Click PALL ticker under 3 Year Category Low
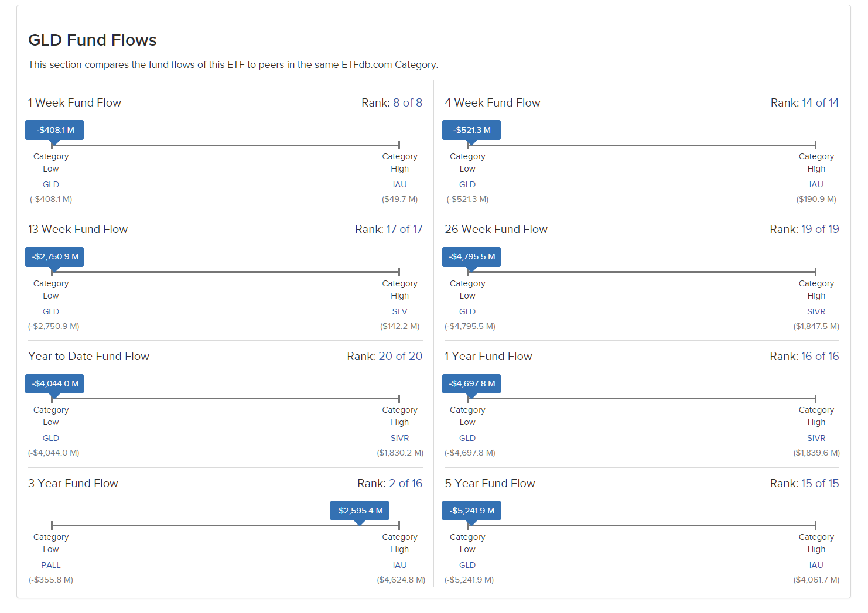868x613 pixels. (51, 565)
